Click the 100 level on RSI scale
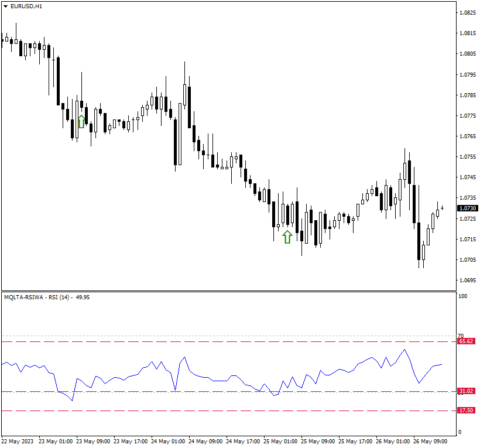This screenshot has width=480, height=448. 462,296
